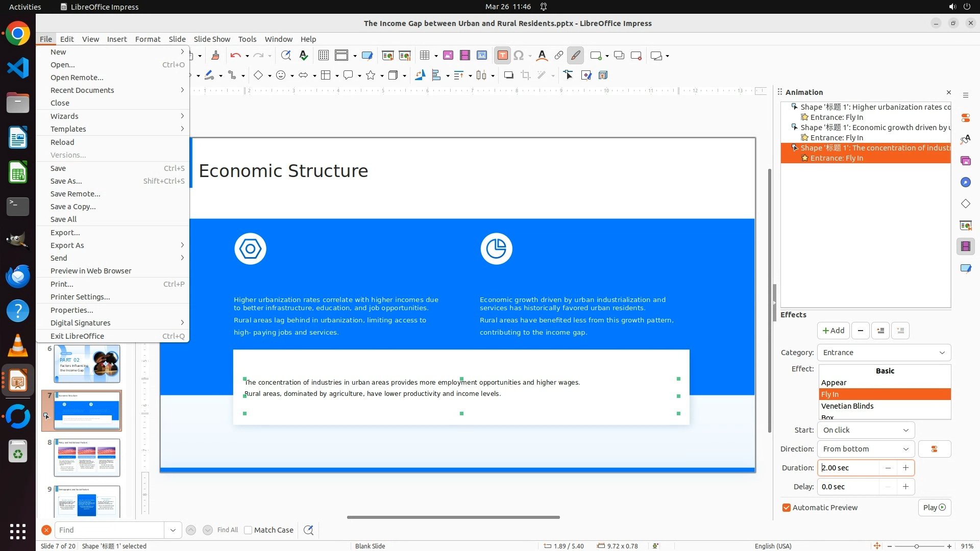The height and width of the screenshot is (551, 980).
Task: Click the Insert Hyperlink chain icon
Action: 559,56
